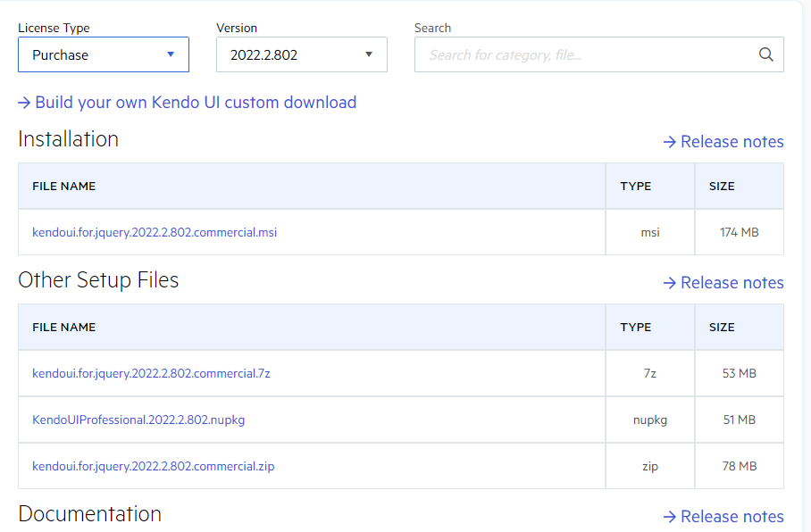Viewport: 811px width, 532px height.
Task: Open Release notes for Other Setup Files
Action: (x=732, y=283)
